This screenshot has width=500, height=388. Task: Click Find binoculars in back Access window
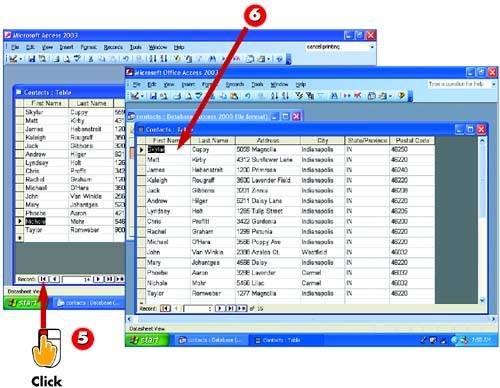212,59
